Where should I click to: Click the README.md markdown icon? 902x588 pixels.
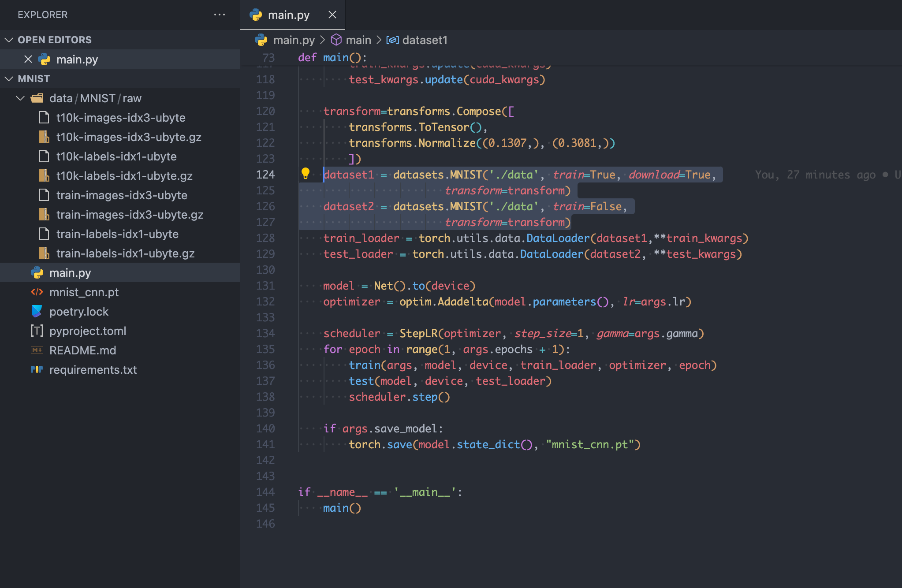[37, 350]
